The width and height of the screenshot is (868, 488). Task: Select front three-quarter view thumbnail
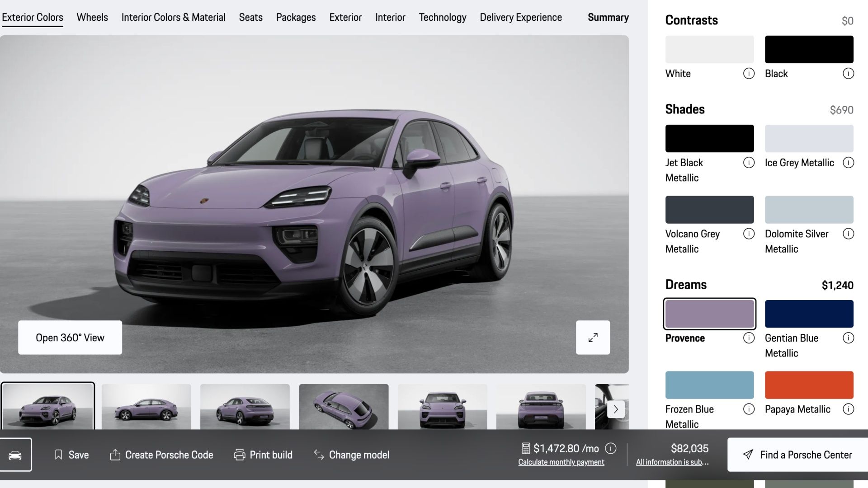click(48, 406)
